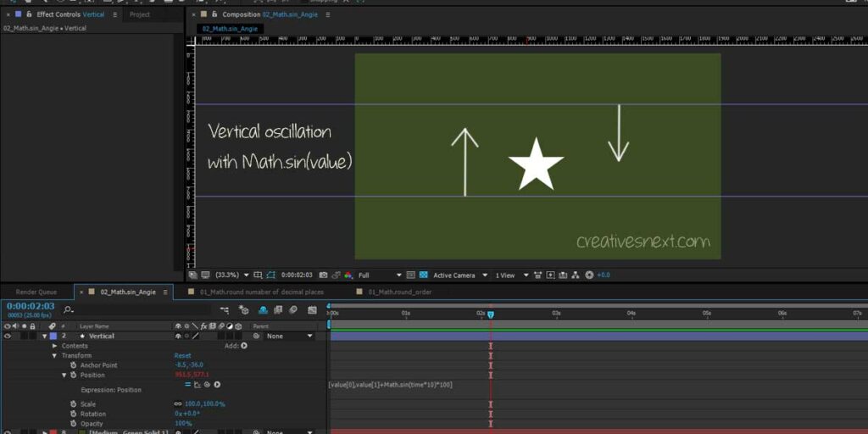
Task: Click Anchor Point value -8.5,-36.0
Action: (189, 365)
